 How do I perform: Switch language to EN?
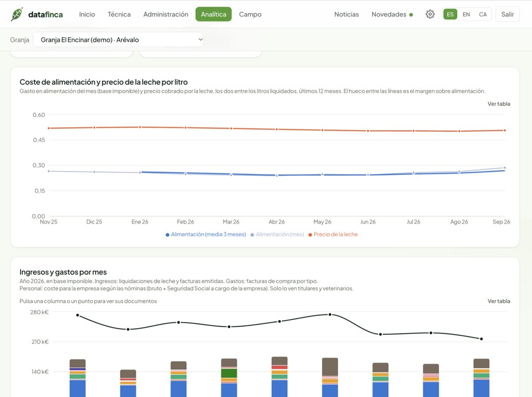[466, 14]
